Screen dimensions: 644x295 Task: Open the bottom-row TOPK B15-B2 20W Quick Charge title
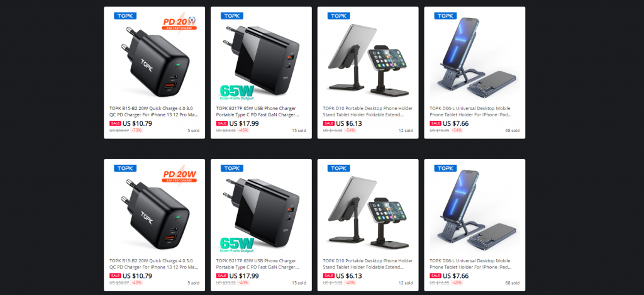coord(155,264)
